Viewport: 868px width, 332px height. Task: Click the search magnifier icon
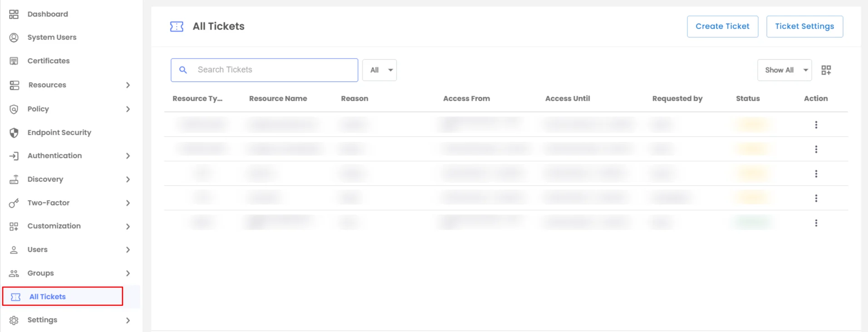pos(183,70)
